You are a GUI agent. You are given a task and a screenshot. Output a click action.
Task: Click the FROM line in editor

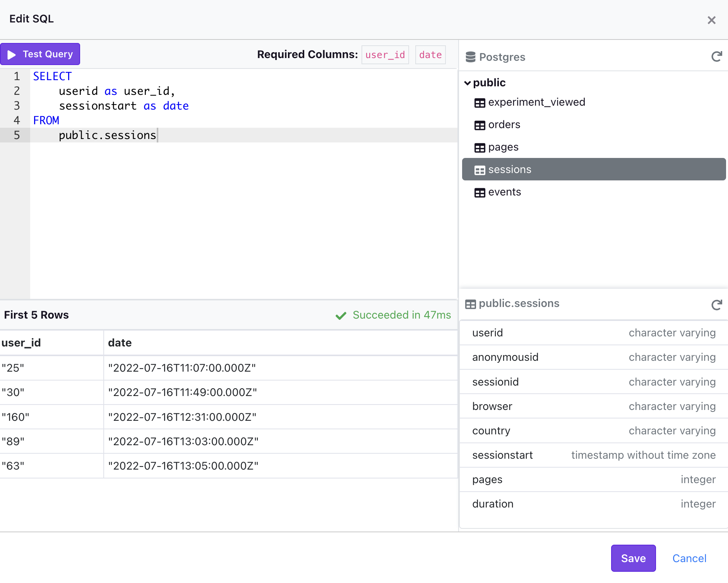pos(46,120)
